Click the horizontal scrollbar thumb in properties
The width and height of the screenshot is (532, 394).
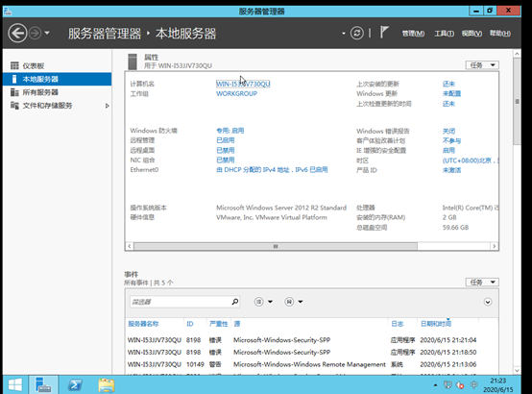point(276,246)
